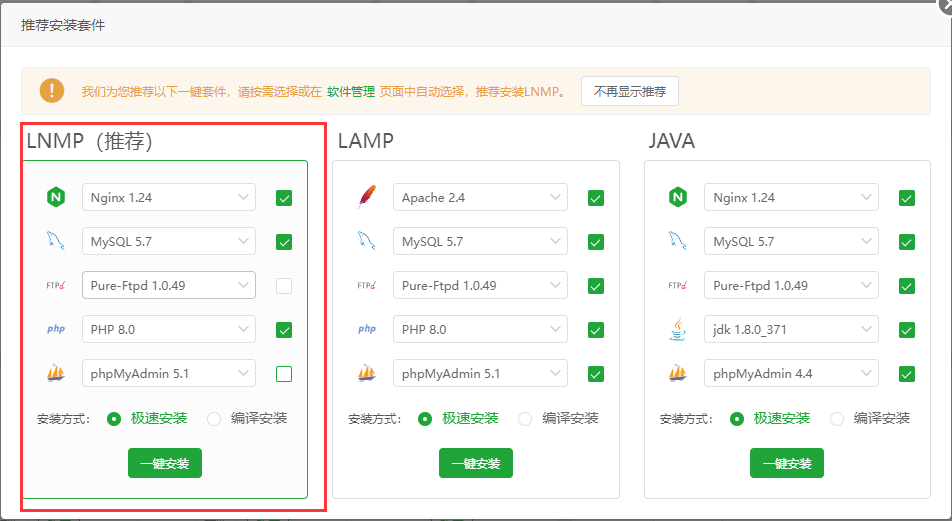This screenshot has height=521, width=952.
Task: Open the phpMyAdmin 4.4 version dropdown
Action: click(x=791, y=373)
